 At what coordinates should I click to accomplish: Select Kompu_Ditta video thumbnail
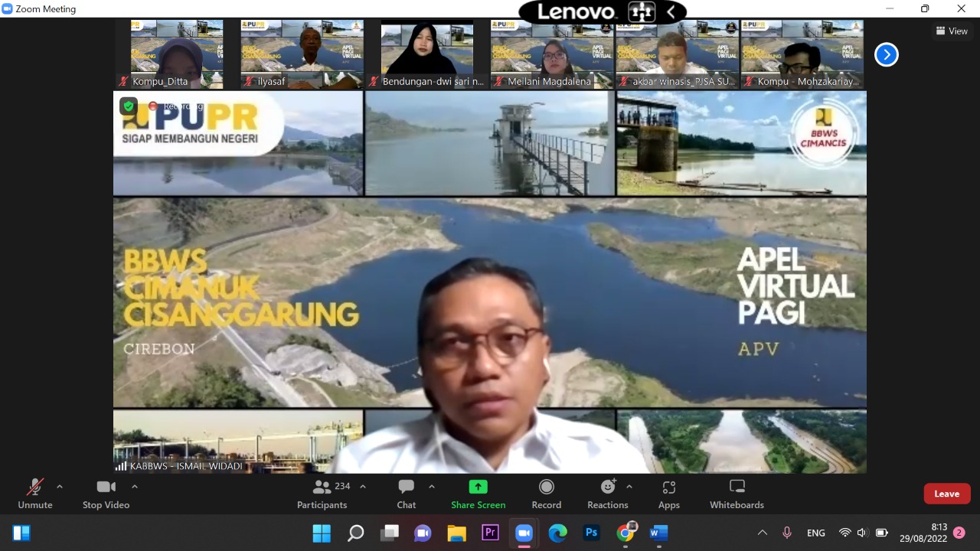(177, 54)
